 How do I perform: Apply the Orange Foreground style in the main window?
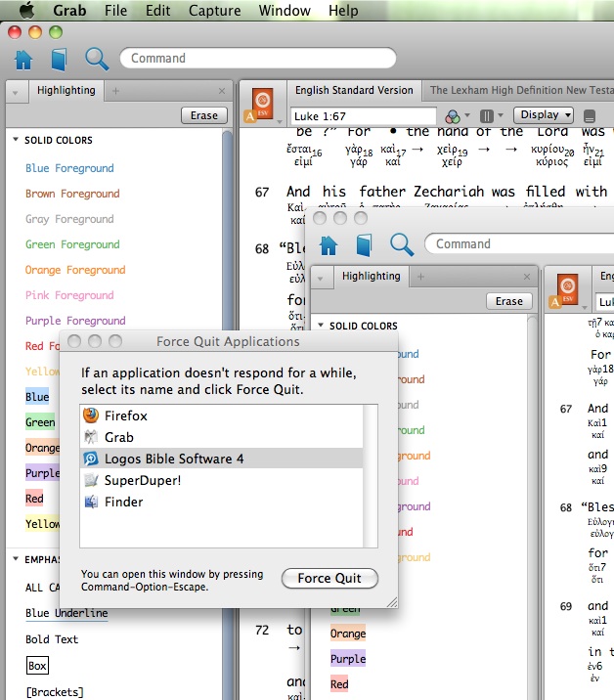coord(75,270)
